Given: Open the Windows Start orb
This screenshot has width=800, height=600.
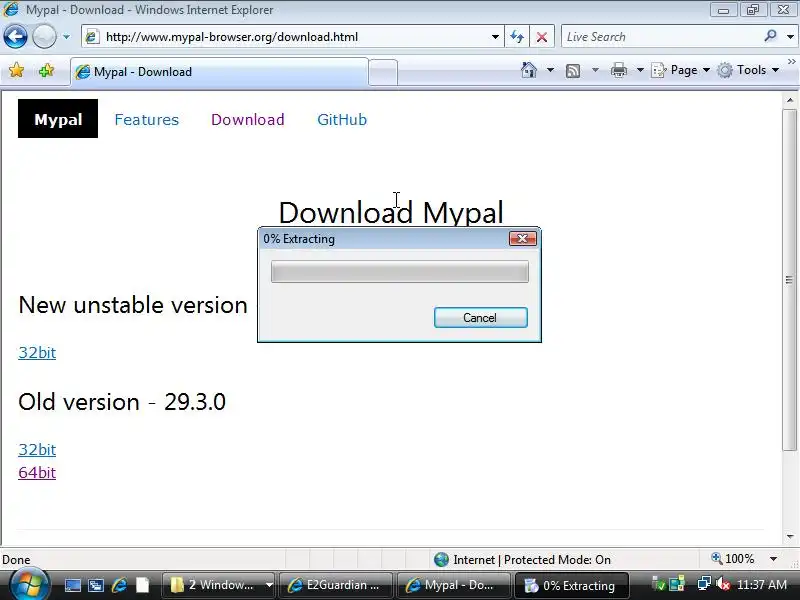Looking at the screenshot, I should point(29,585).
